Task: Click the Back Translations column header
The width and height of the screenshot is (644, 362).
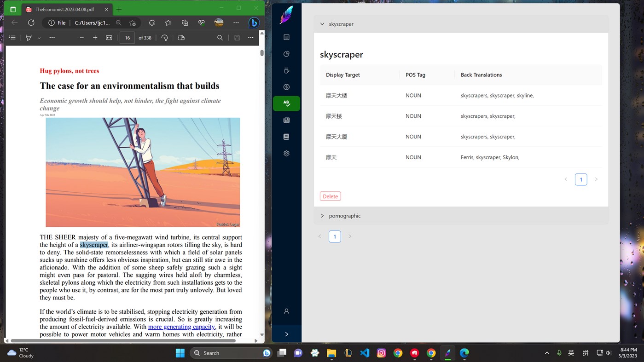Action: (x=481, y=75)
